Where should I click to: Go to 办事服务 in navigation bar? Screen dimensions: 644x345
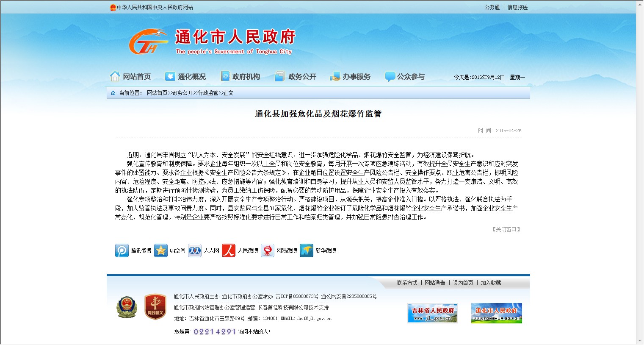point(351,77)
